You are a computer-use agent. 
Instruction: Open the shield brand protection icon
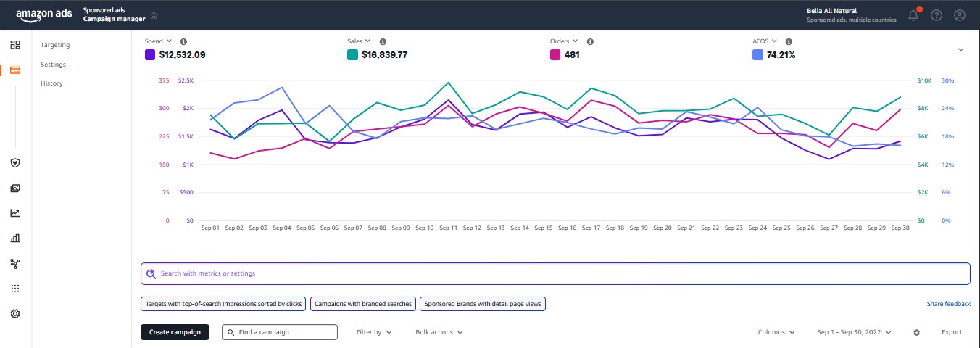click(15, 163)
